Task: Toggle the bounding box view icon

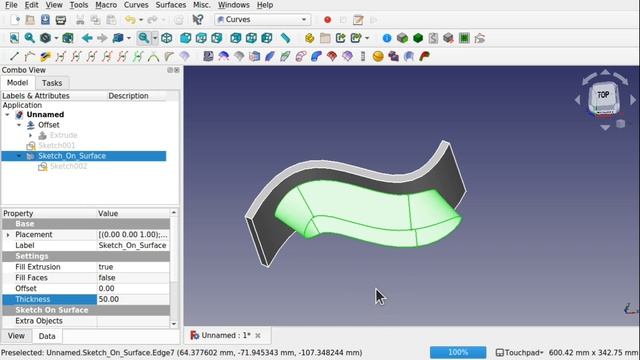Action: (68, 38)
